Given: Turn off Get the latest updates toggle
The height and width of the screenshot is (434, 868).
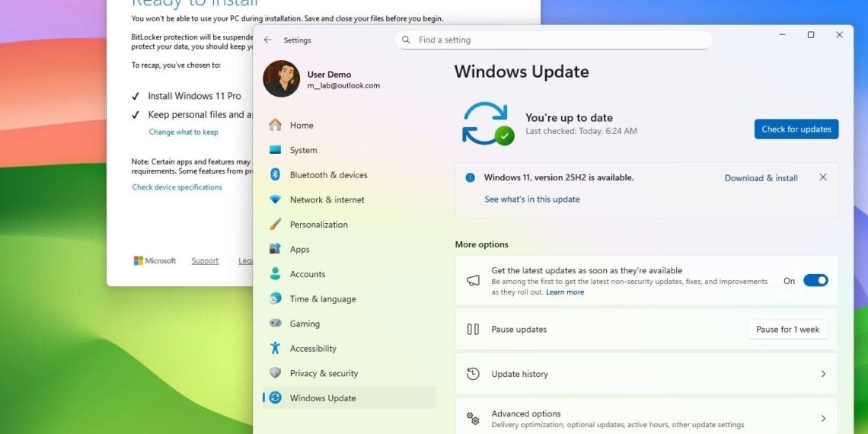Looking at the screenshot, I should (815, 281).
